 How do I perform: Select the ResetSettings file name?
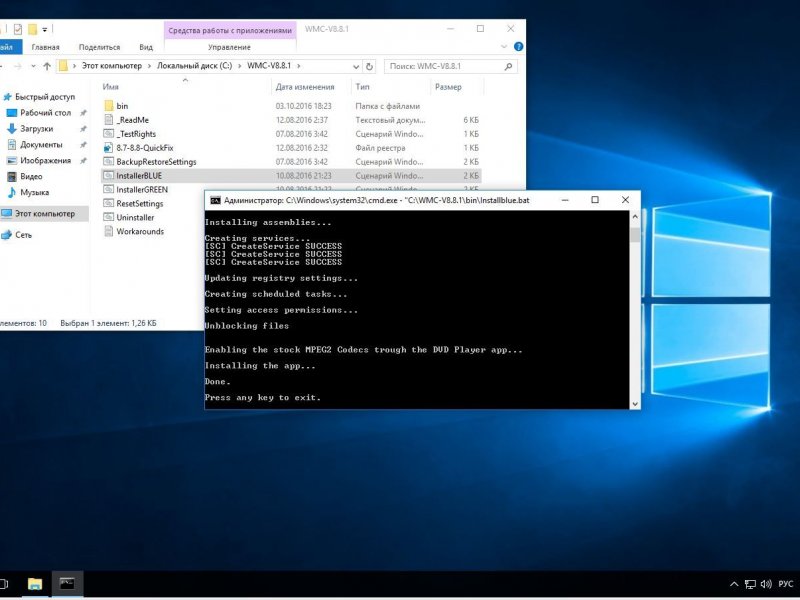coord(140,204)
